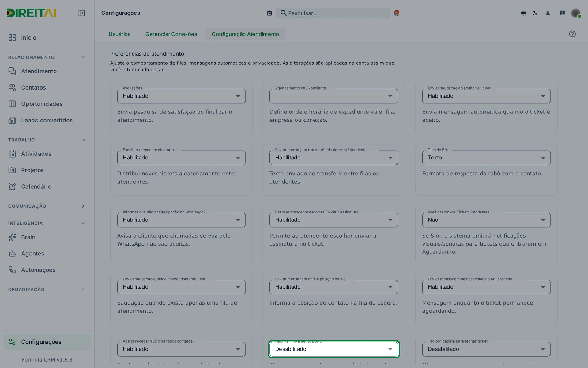This screenshot has height=368, width=588.
Task: Click the Pesquisar search field
Action: (333, 13)
